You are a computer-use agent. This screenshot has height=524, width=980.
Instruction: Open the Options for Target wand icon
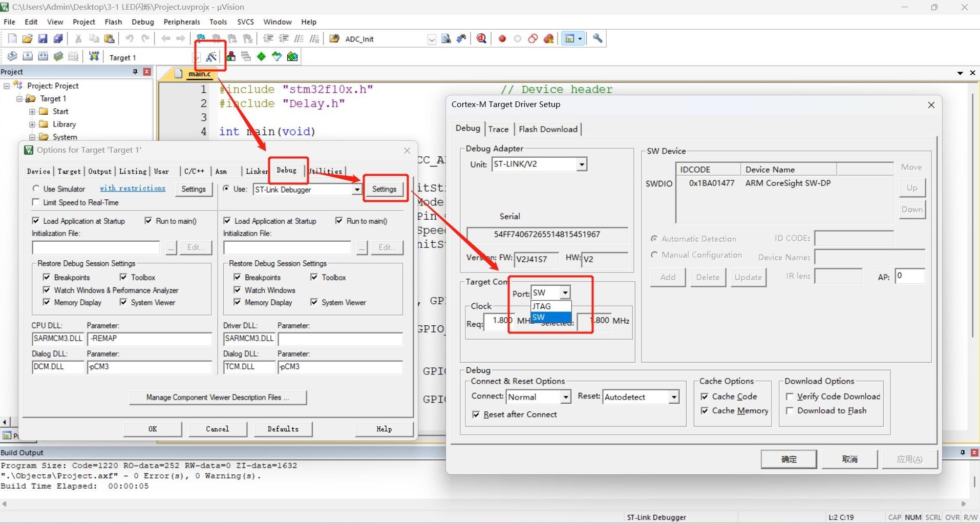tap(211, 57)
